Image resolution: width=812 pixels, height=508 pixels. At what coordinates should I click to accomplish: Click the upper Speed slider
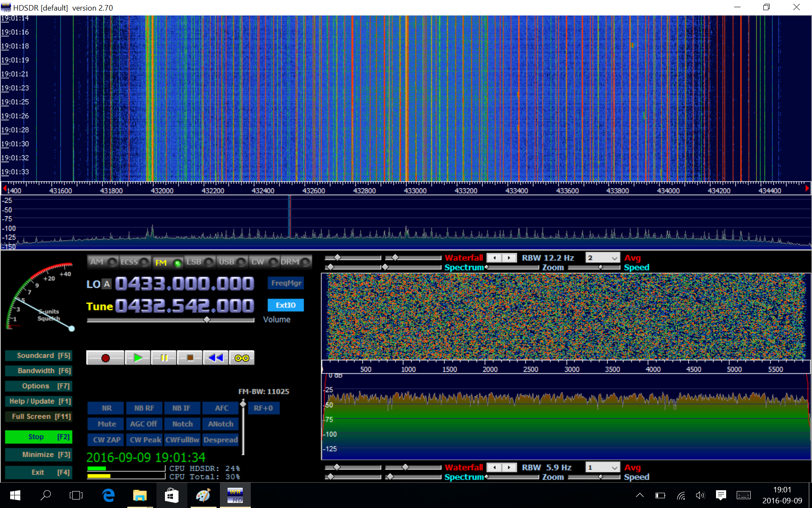594,268
